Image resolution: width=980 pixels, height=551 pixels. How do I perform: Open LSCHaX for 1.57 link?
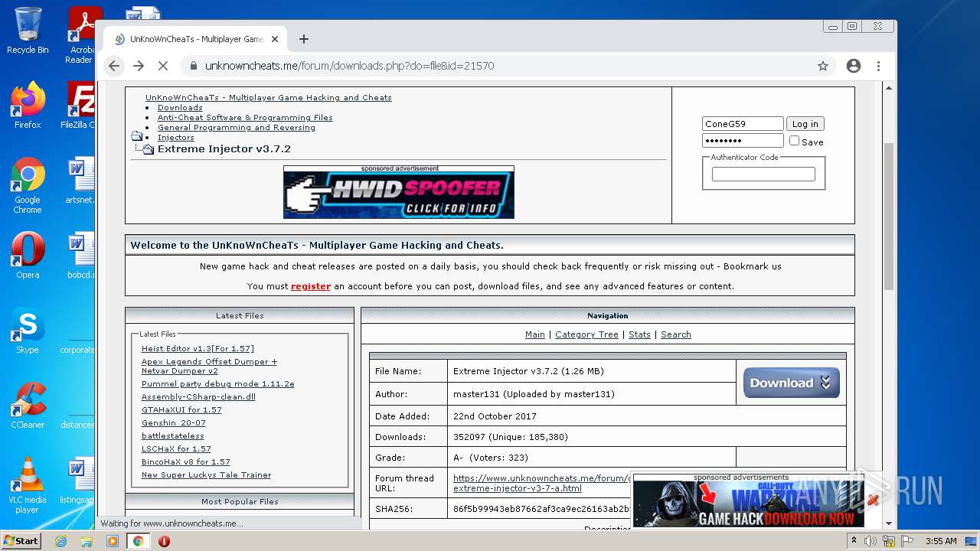click(x=176, y=448)
